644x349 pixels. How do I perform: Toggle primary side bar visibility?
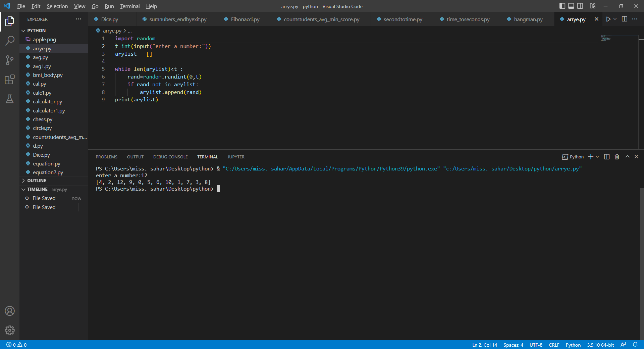pos(562,6)
